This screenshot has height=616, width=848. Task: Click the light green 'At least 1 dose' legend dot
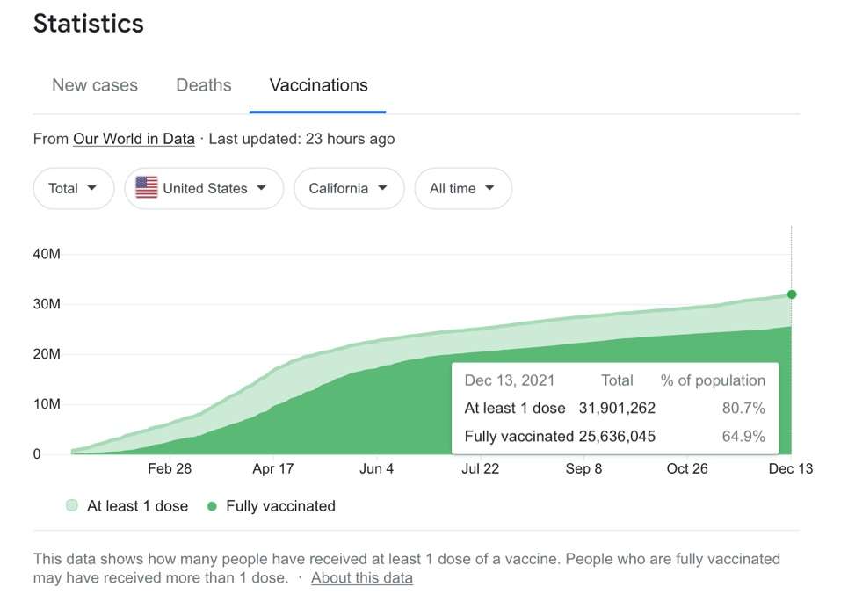(72, 505)
